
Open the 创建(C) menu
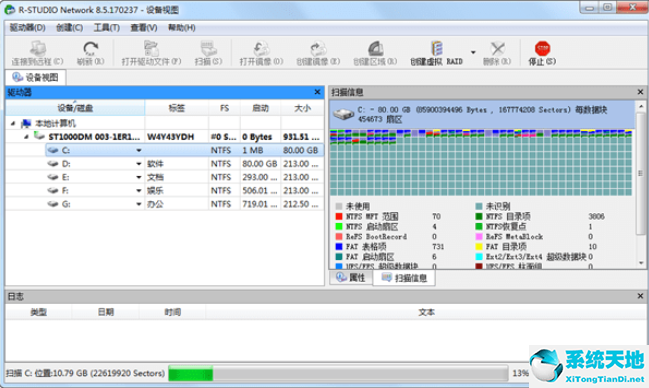pyautogui.click(x=69, y=28)
